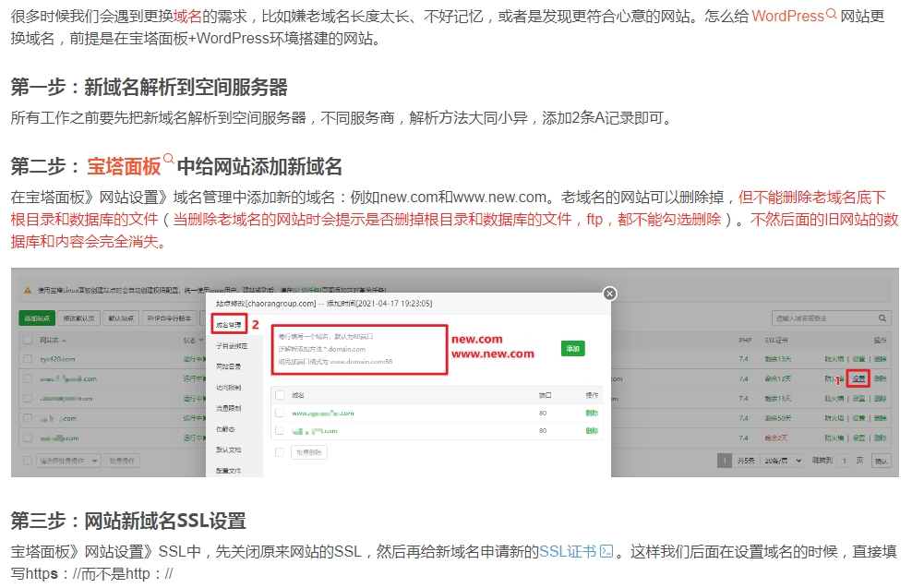912x588 pixels.
Task: Click 设置 in the 剩余2天 row
Action: pyautogui.click(x=859, y=438)
